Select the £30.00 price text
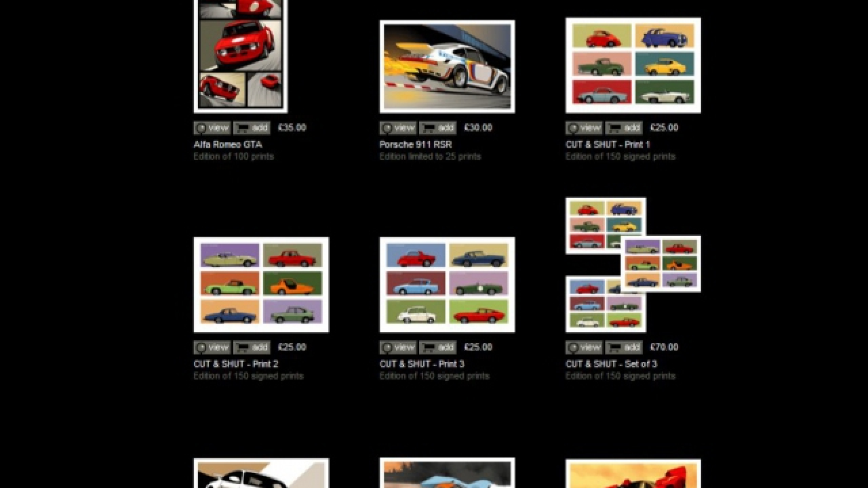Image resolution: width=868 pixels, height=488 pixels. tap(478, 127)
